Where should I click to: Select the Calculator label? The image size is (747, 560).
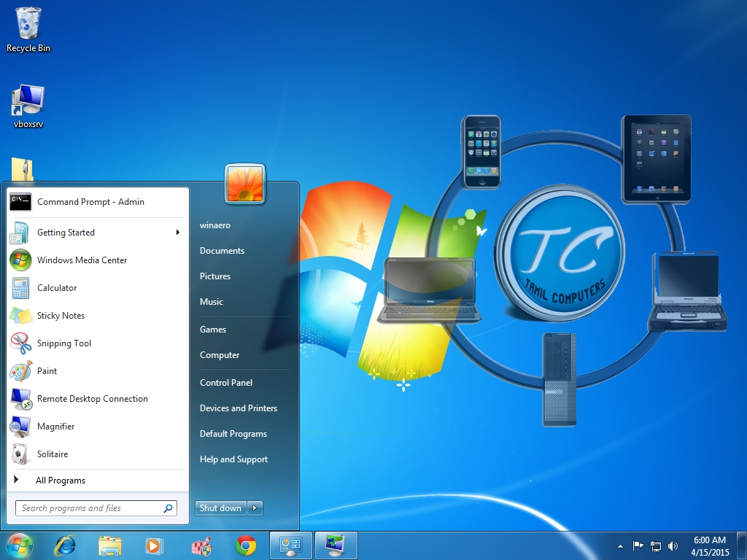[57, 288]
